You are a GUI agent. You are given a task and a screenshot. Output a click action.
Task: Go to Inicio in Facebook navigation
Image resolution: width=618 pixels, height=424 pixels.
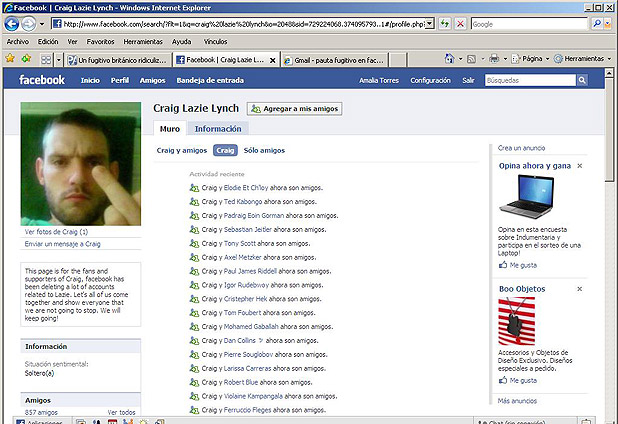coord(90,80)
